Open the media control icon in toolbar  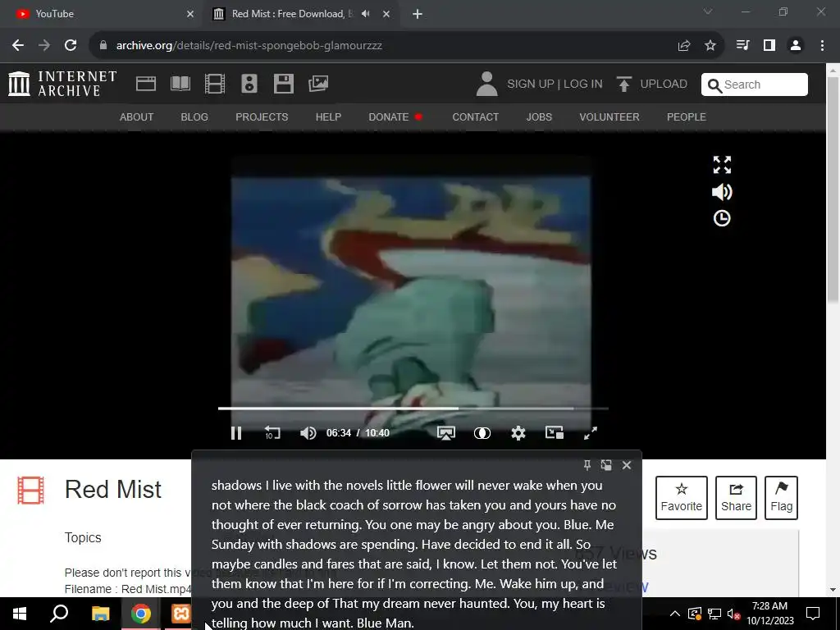(742, 46)
